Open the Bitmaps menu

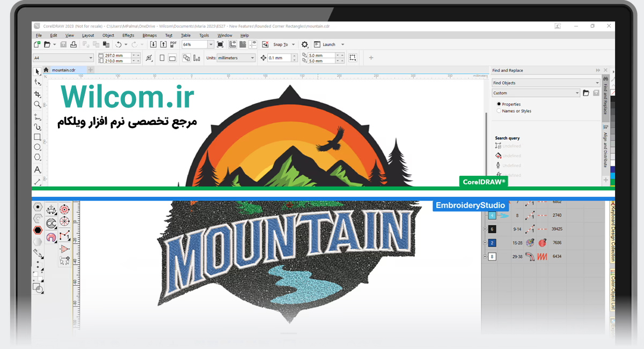tap(149, 35)
